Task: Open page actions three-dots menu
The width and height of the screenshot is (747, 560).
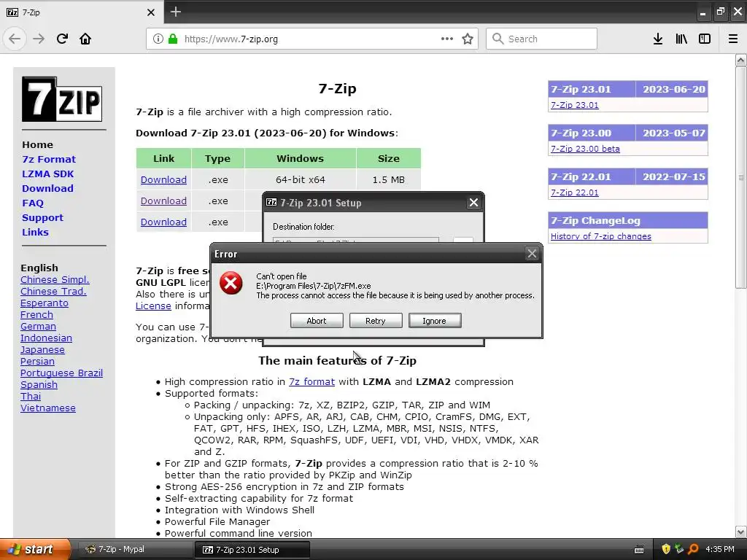Action: coord(447,39)
